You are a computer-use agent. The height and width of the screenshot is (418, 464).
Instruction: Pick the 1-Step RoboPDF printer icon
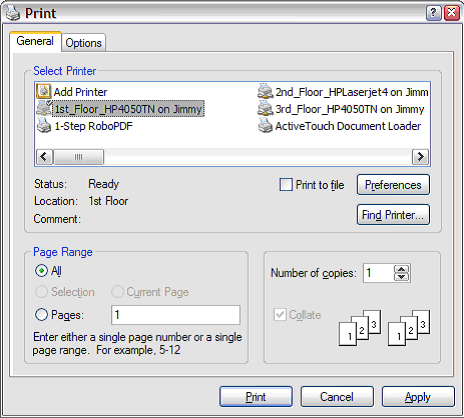pyautogui.click(x=44, y=126)
